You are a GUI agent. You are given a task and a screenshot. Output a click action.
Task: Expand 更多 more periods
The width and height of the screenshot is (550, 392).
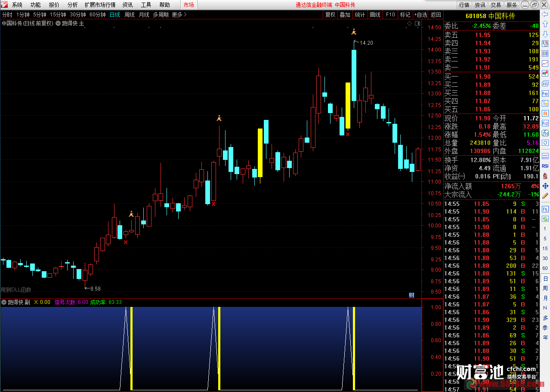point(179,15)
